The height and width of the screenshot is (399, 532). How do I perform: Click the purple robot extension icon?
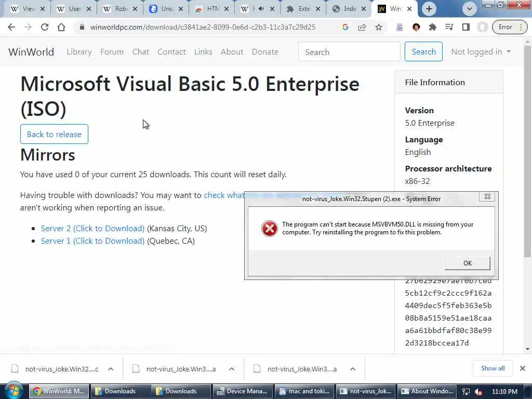coord(400,27)
